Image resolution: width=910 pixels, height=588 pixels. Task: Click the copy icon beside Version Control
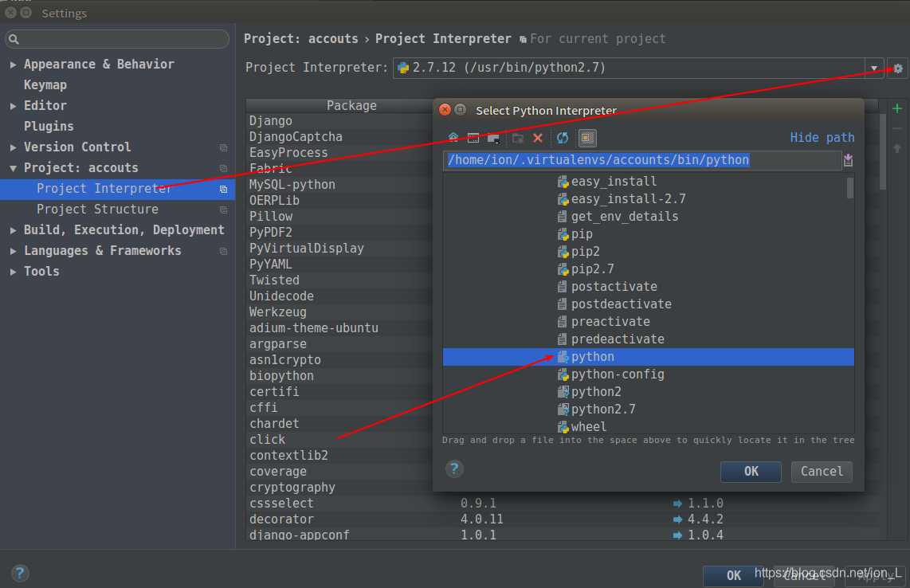tap(223, 147)
